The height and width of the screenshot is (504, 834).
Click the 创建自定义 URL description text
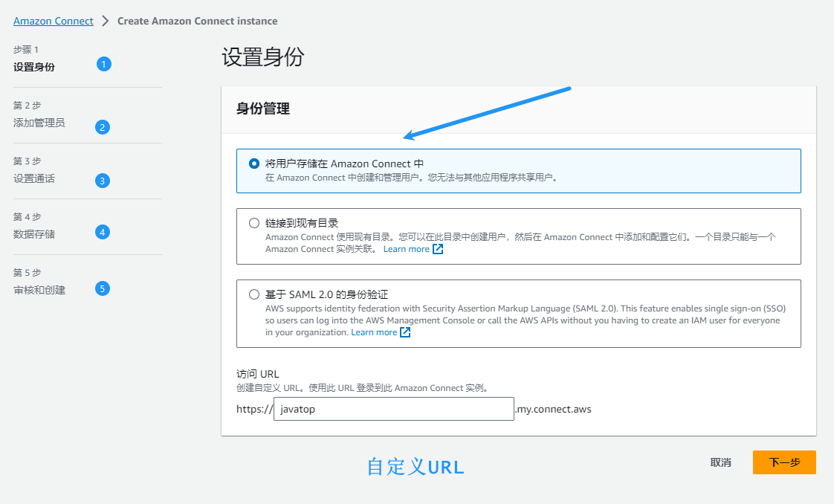pyautogui.click(x=362, y=387)
